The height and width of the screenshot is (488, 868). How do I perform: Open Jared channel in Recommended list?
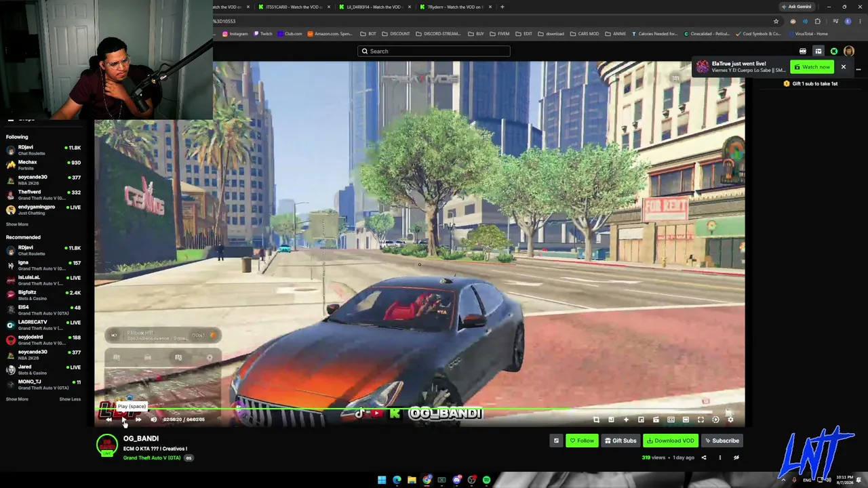(43, 369)
